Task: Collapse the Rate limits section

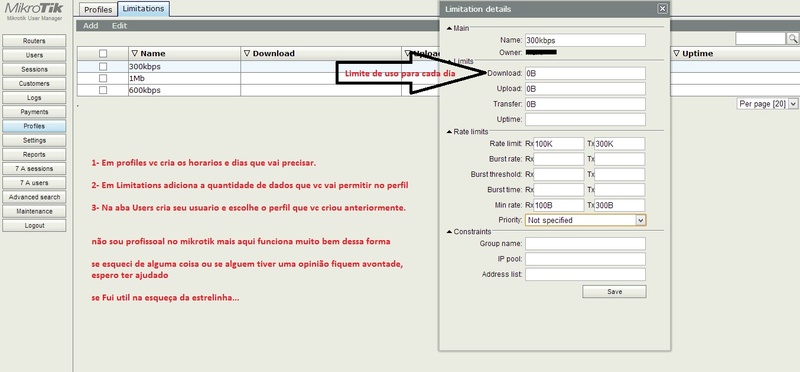Action: [449, 132]
